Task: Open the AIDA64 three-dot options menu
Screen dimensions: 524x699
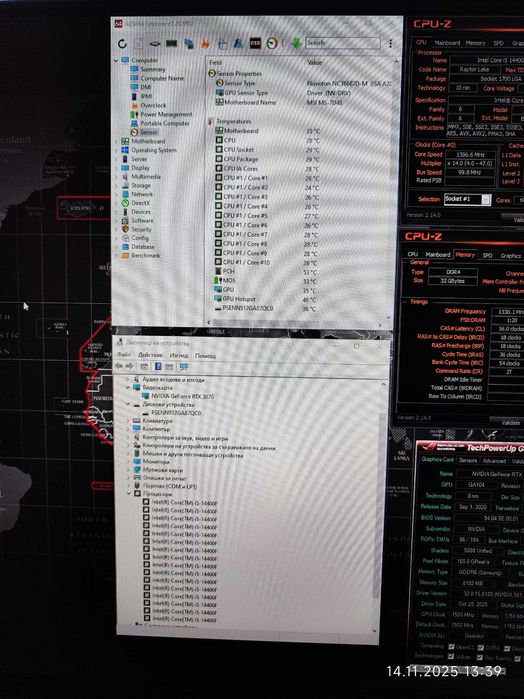Action: pyautogui.click(x=390, y=43)
